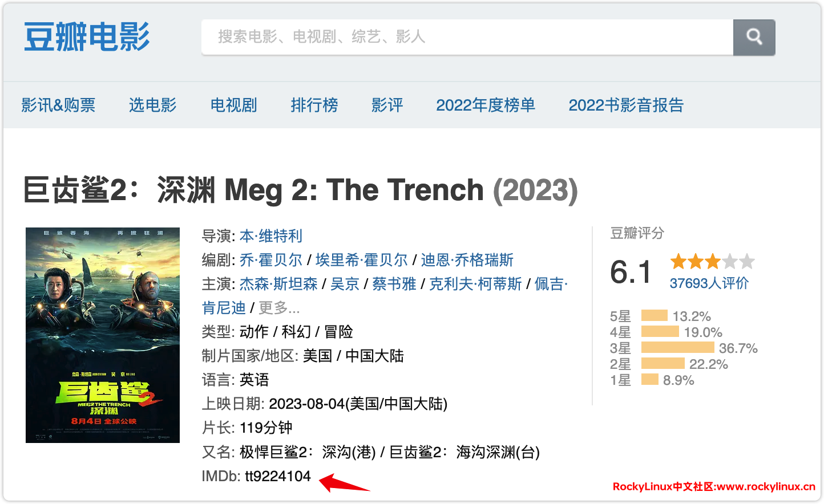The height and width of the screenshot is (504, 824).
Task: Open the 37693人评价 ratings link
Action: (709, 283)
